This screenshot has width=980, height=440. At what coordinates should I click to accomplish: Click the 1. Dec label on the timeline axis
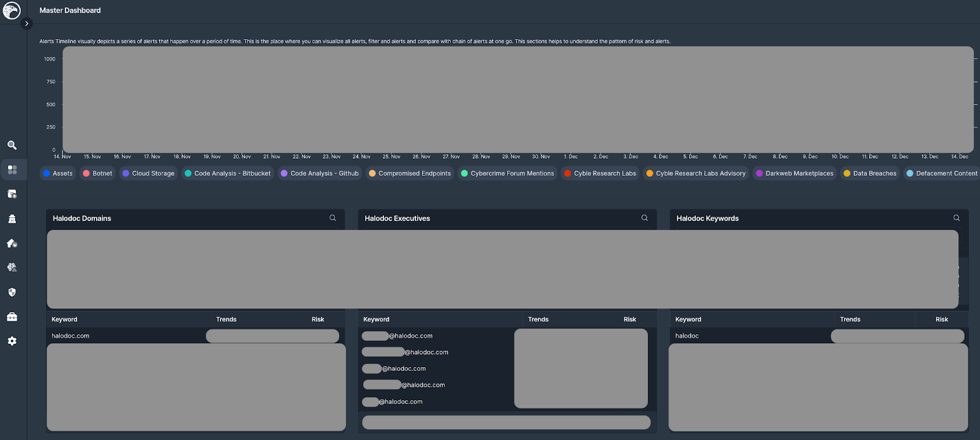click(x=571, y=157)
